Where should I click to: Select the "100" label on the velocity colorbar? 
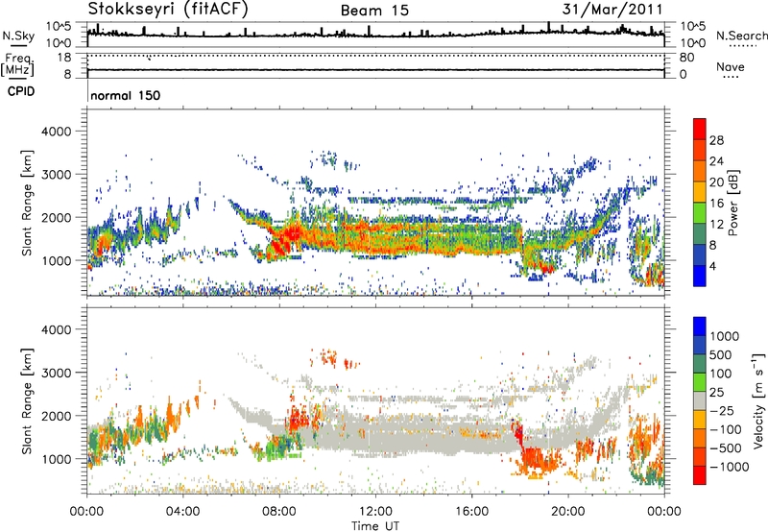[721, 374]
